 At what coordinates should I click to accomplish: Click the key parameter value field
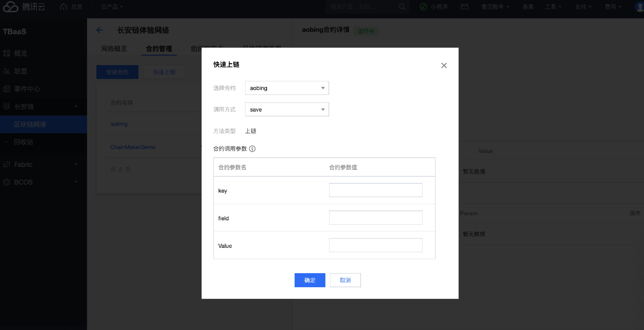375,190
